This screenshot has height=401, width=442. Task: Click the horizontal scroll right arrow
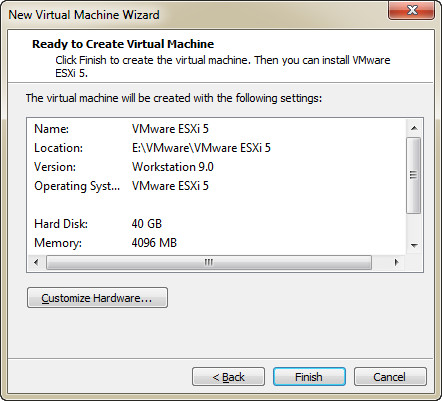(x=396, y=262)
